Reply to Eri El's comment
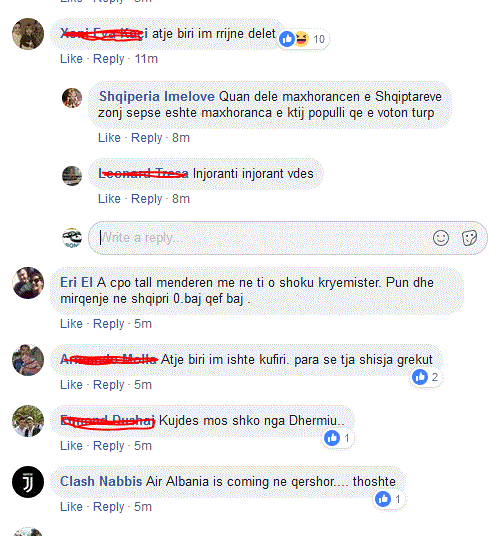 (x=109, y=324)
